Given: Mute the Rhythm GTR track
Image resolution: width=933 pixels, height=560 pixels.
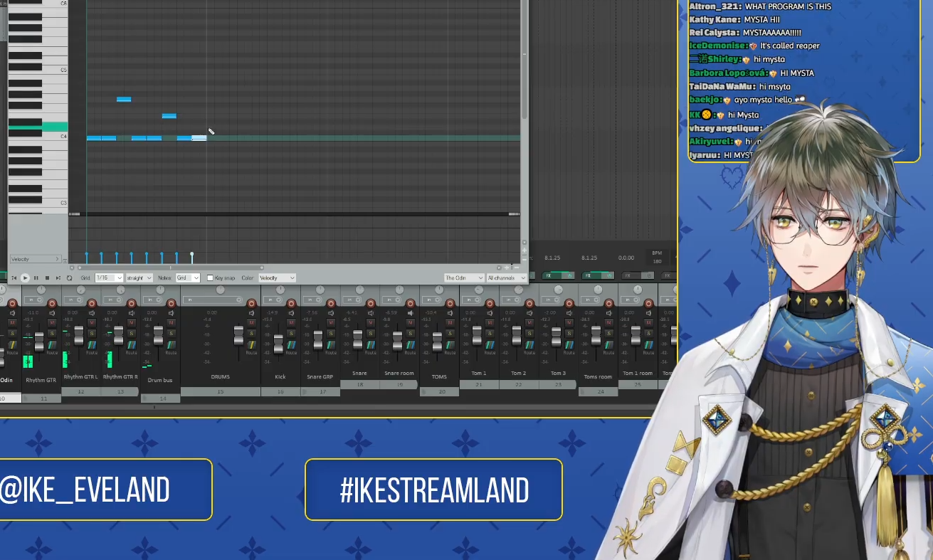Looking at the screenshot, I should point(52,322).
